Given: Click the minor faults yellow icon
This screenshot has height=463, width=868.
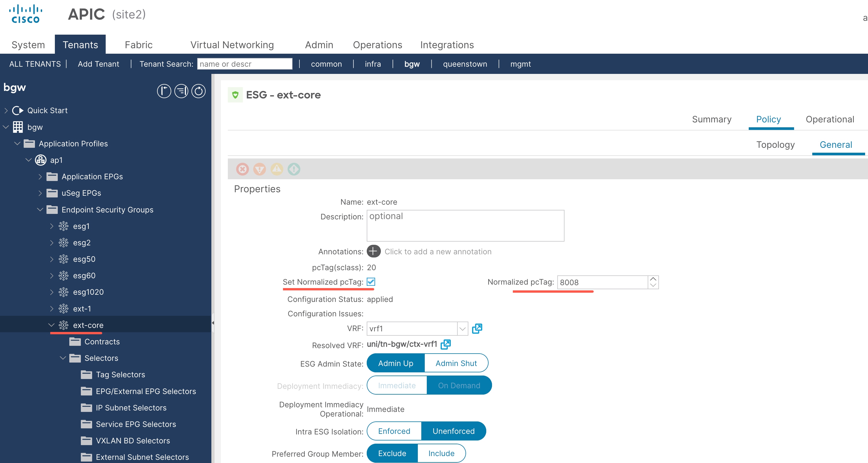Looking at the screenshot, I should pyautogui.click(x=277, y=169).
